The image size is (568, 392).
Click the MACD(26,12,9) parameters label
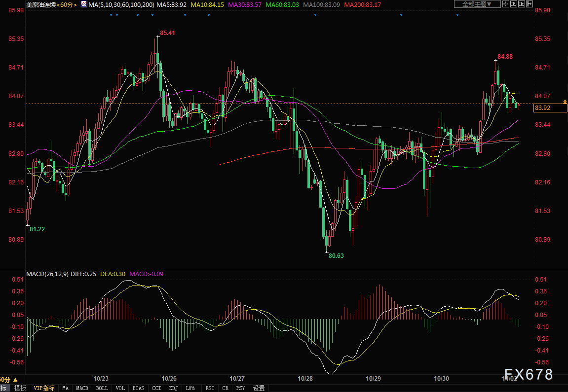(x=47, y=274)
